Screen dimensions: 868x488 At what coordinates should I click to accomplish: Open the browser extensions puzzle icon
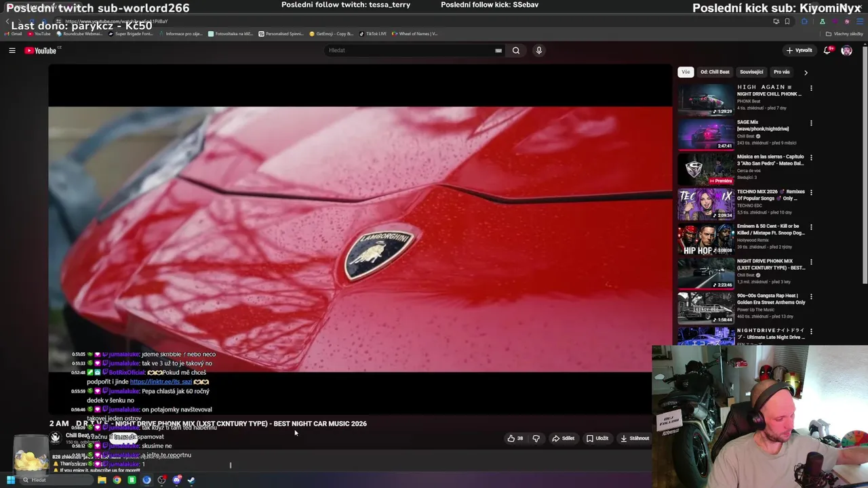tap(804, 21)
